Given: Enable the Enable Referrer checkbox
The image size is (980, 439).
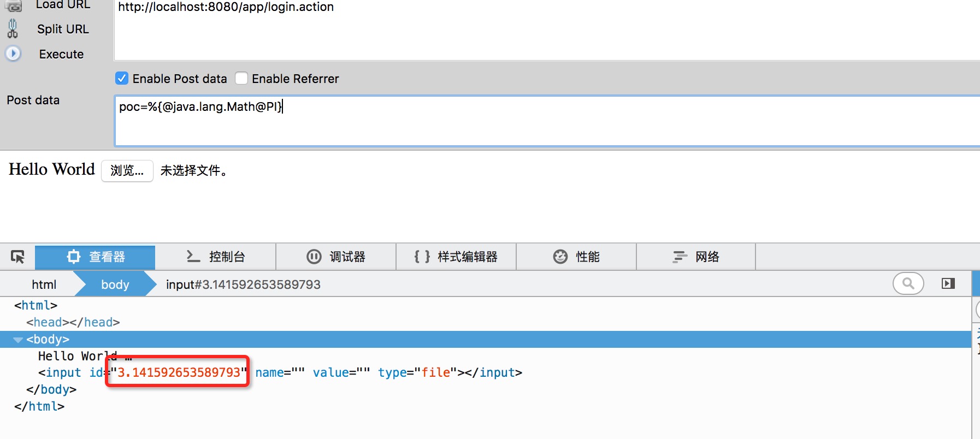Looking at the screenshot, I should click(x=241, y=79).
